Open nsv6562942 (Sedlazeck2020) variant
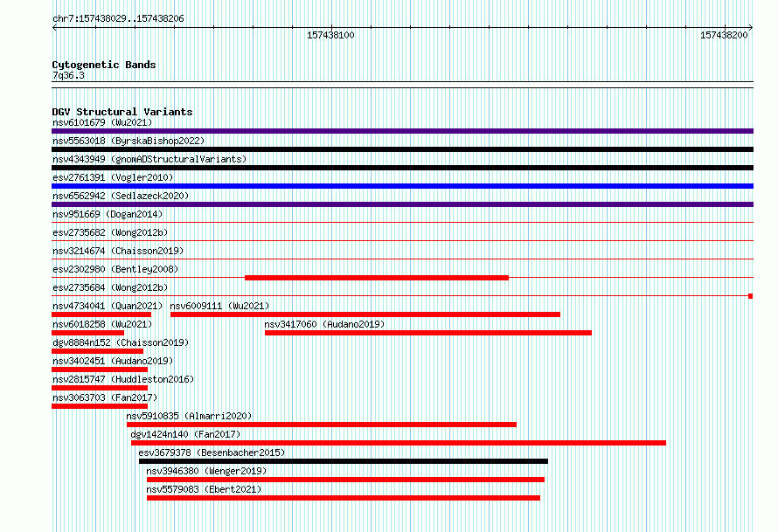 click(x=121, y=196)
